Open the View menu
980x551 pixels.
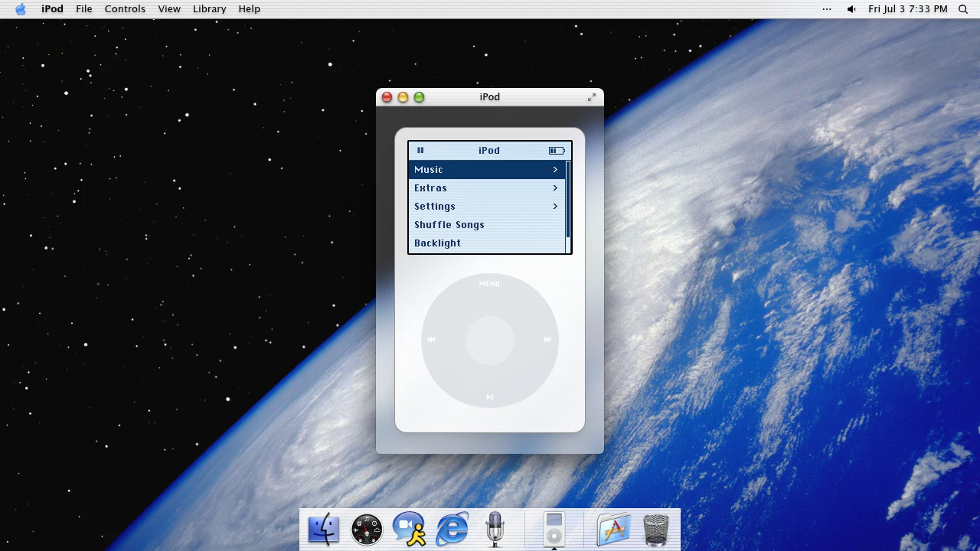coord(169,9)
